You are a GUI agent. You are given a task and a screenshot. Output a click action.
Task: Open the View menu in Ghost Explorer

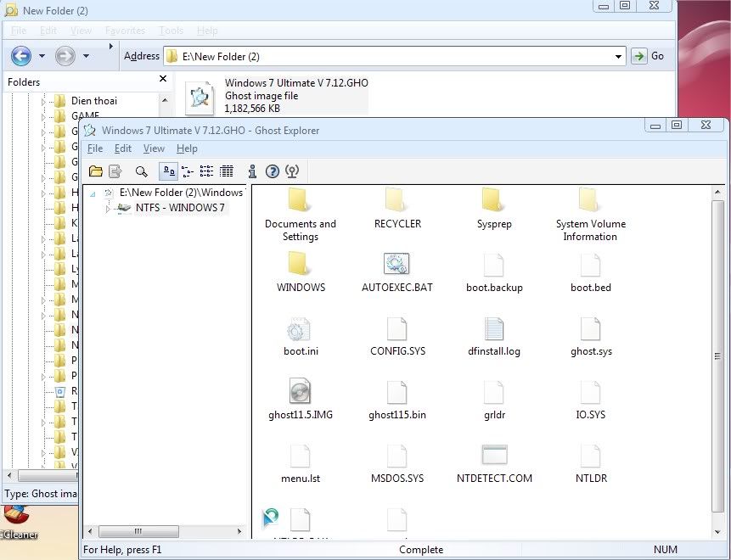point(154,148)
